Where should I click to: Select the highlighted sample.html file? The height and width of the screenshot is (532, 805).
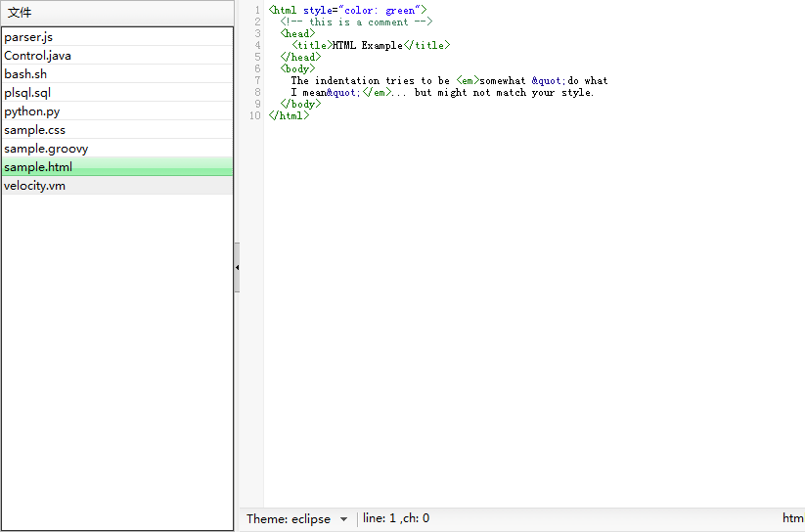click(37, 167)
